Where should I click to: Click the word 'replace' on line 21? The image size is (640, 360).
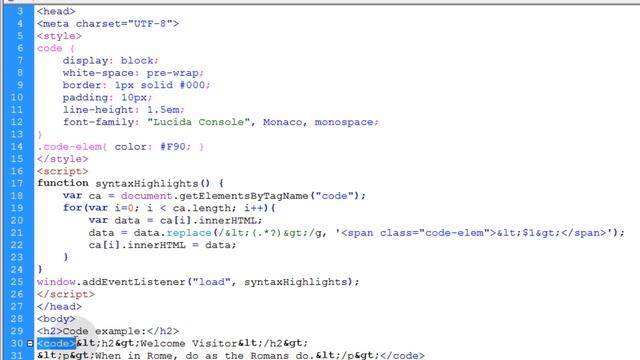pos(189,233)
